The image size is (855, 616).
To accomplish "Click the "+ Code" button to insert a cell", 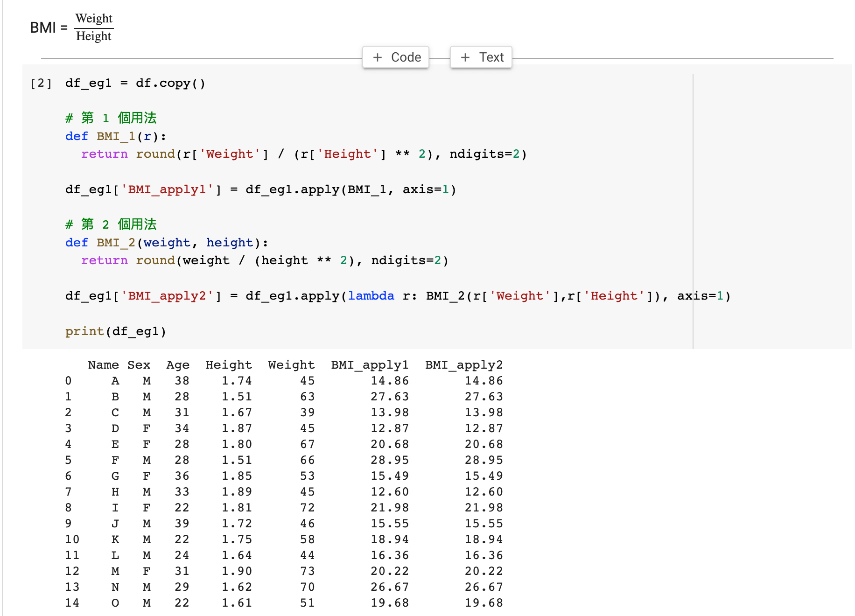I will pyautogui.click(x=395, y=57).
